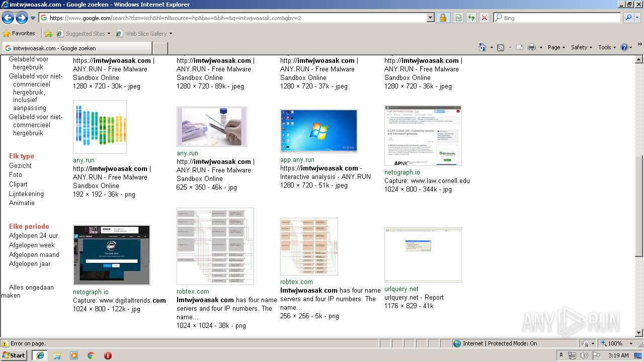The height and width of the screenshot is (362, 644).
Task: Click the Error on page warning icon
Action: click(x=5, y=343)
